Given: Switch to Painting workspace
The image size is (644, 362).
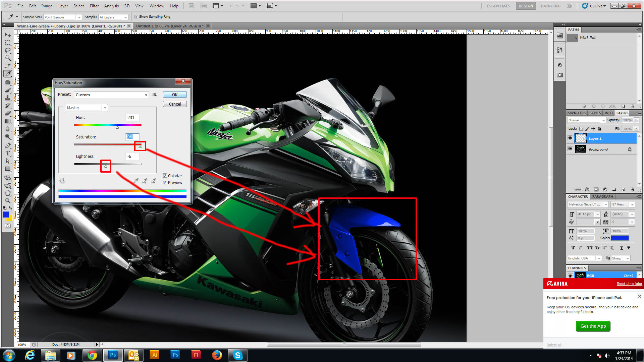Looking at the screenshot, I should point(550,6).
